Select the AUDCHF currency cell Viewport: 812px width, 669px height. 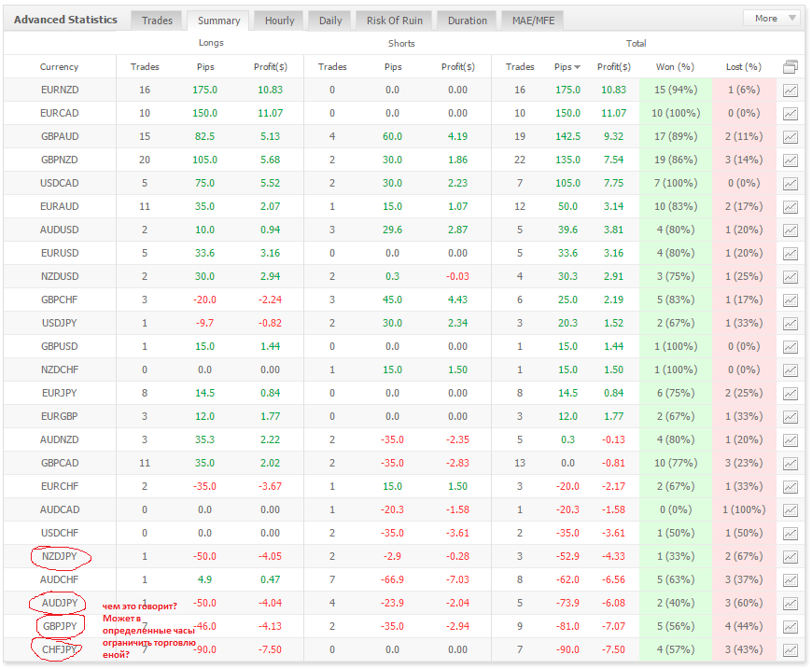[60, 579]
